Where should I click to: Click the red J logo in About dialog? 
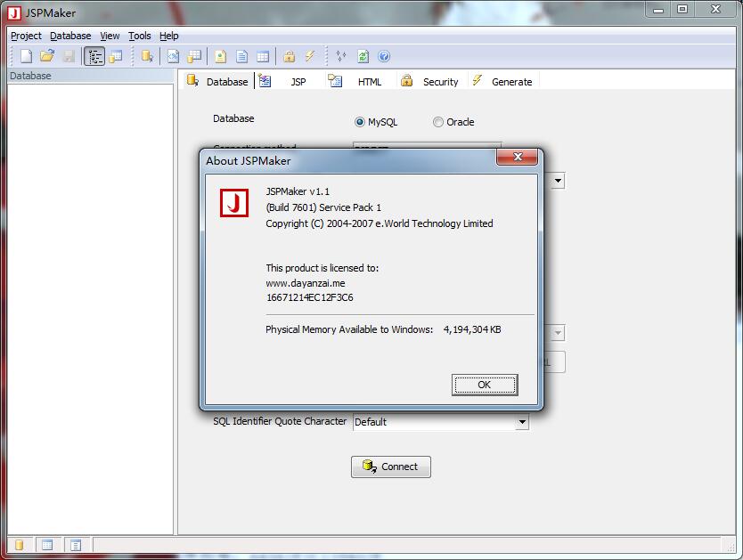pos(234,203)
